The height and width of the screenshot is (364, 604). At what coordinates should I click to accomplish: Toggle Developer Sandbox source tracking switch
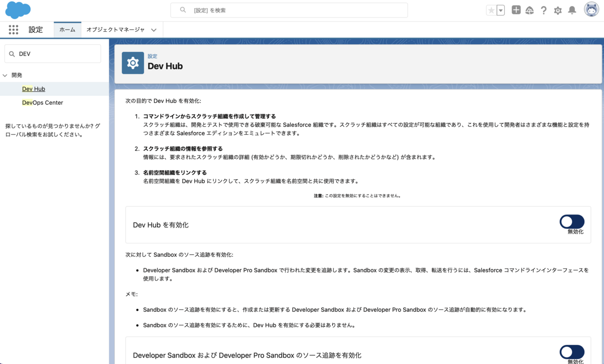pyautogui.click(x=572, y=352)
